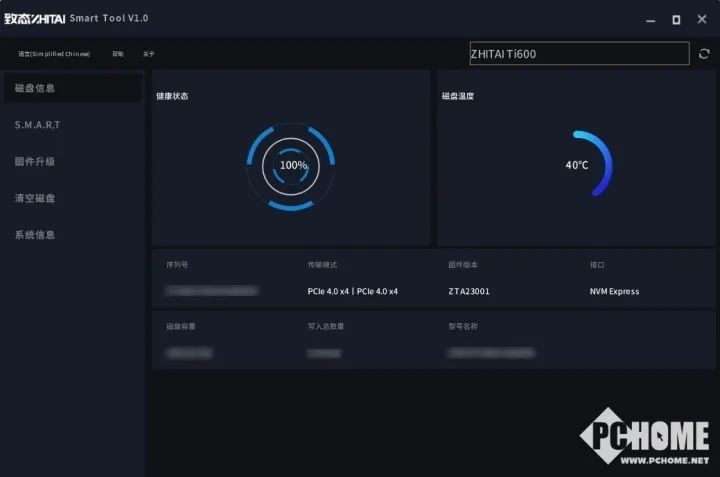Click the 传输模式 transfer mode label
Viewport: 720px width, 477px height.
click(x=322, y=265)
